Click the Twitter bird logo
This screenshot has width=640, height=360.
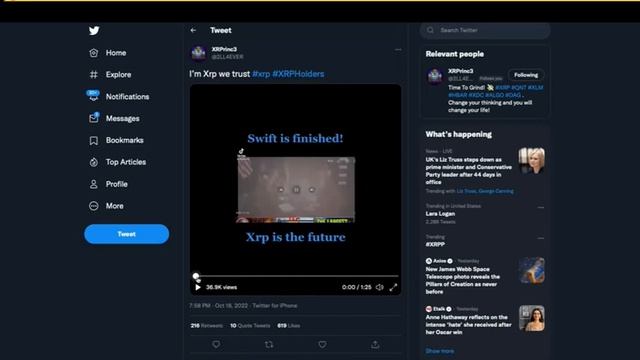pyautogui.click(x=94, y=31)
